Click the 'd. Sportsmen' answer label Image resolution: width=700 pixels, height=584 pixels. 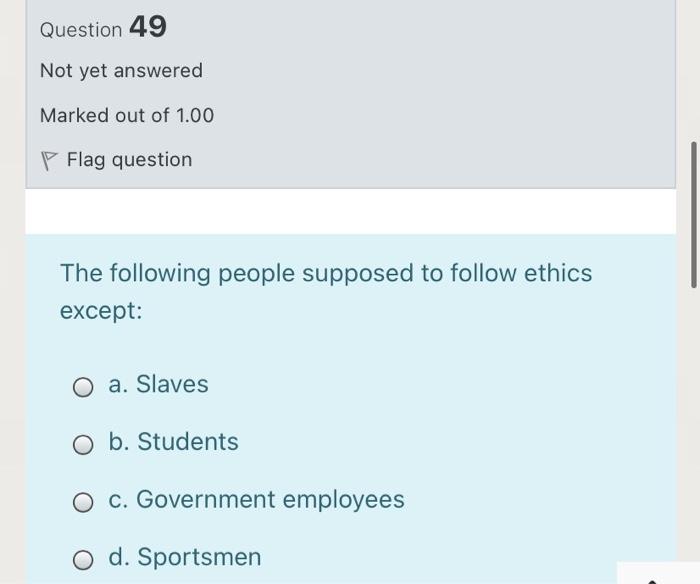(x=184, y=557)
